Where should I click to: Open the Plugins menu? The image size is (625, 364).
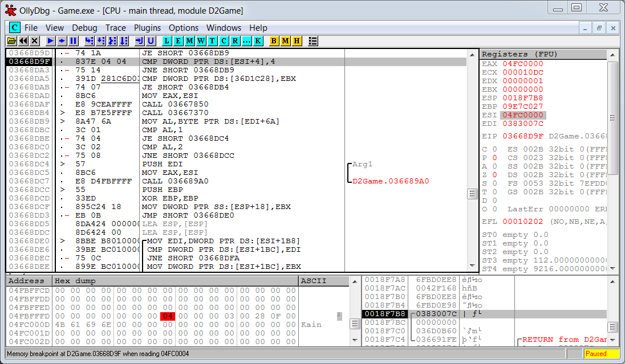click(x=147, y=28)
